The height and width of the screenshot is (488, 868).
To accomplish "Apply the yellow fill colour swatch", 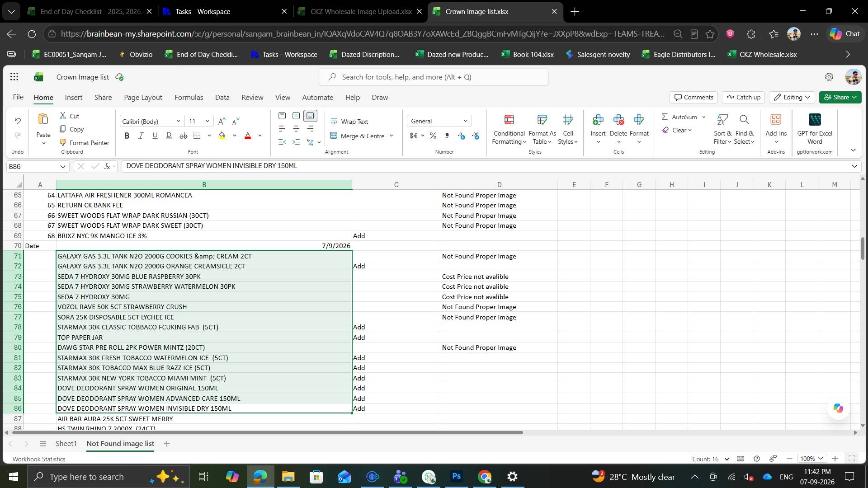I will click(222, 136).
